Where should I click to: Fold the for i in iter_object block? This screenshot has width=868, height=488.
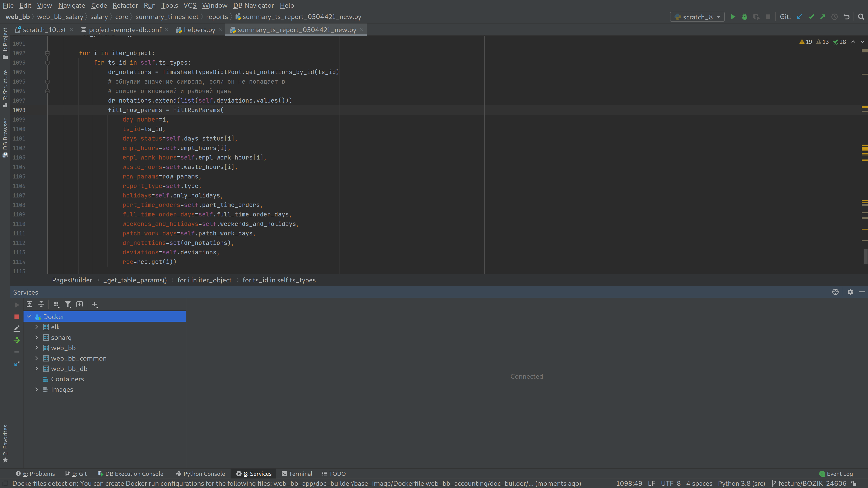click(47, 53)
